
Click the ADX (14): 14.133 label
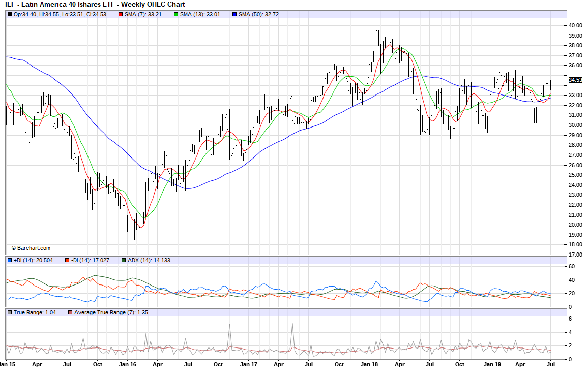[x=149, y=260]
